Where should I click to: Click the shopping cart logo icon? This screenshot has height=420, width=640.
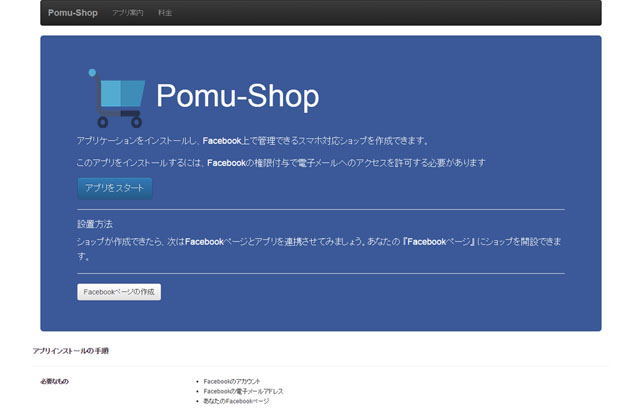click(116, 98)
